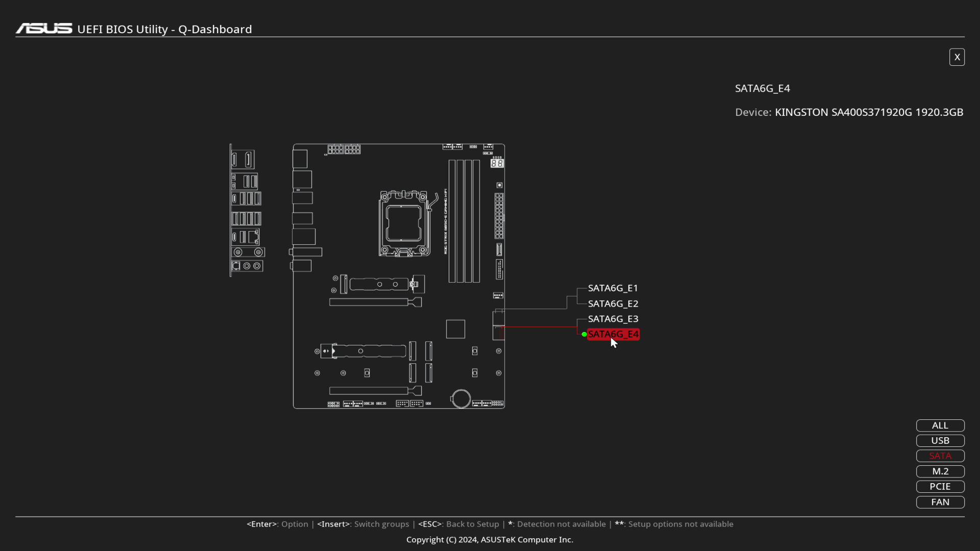Click the rear I/O panel diagram
The image size is (980, 551).
pyautogui.click(x=247, y=211)
